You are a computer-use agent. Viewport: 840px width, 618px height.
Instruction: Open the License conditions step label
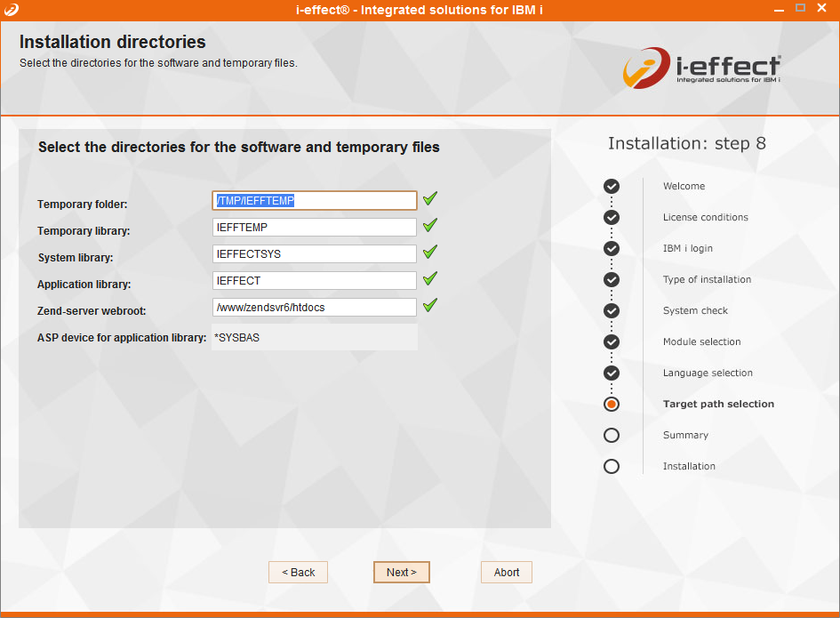[x=705, y=217]
